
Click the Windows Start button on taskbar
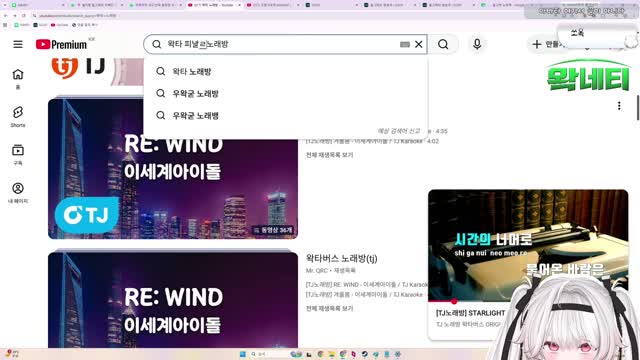(x=243, y=354)
